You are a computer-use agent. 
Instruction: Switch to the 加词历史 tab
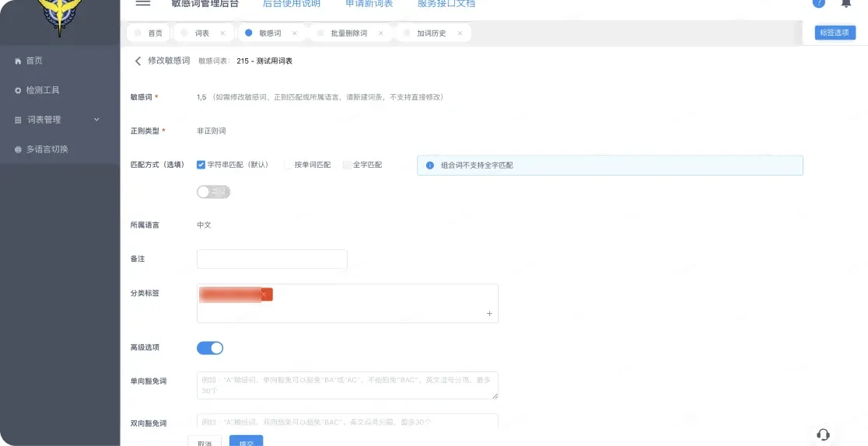432,33
